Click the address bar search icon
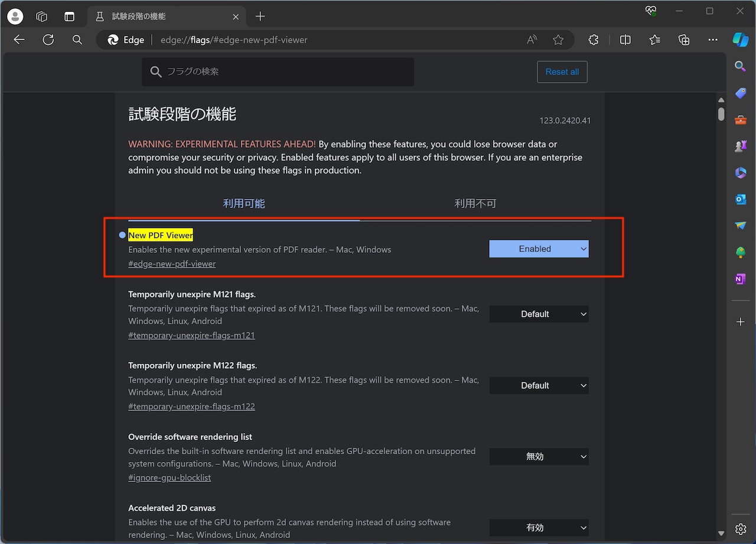756x544 pixels. click(77, 40)
